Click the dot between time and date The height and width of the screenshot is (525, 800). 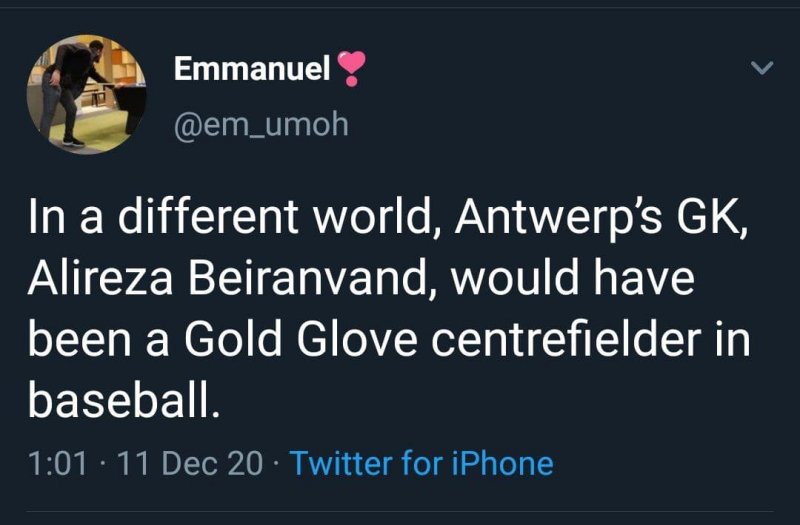[x=105, y=463]
